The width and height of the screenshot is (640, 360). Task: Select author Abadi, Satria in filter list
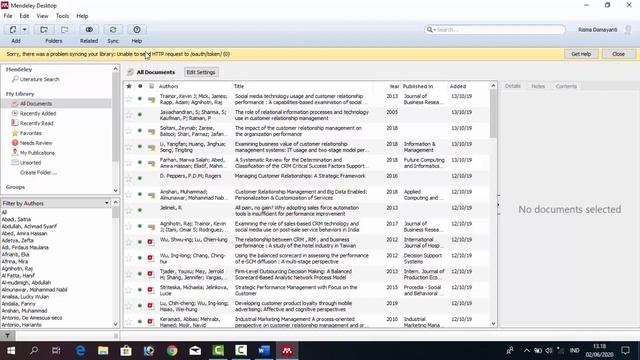(x=16, y=219)
